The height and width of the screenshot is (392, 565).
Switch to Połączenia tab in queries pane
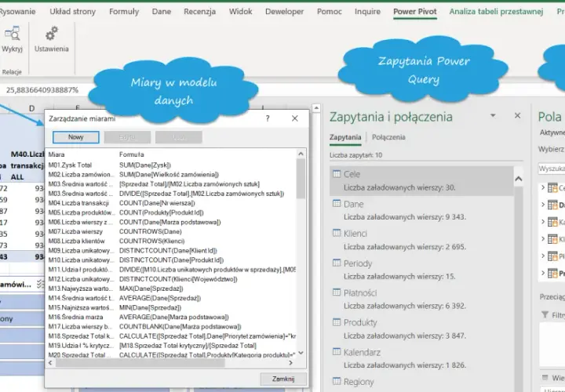tap(388, 137)
